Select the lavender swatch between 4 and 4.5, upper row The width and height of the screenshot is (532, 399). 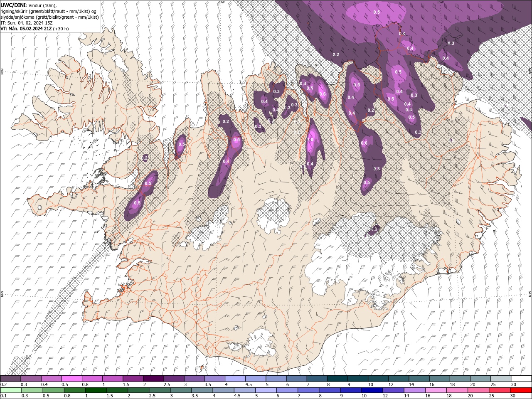tap(235, 379)
